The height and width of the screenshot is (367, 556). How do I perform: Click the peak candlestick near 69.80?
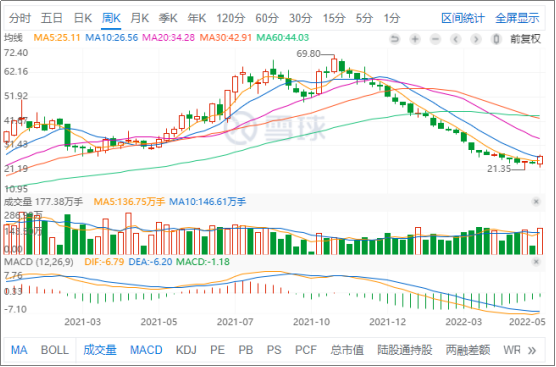334,65
